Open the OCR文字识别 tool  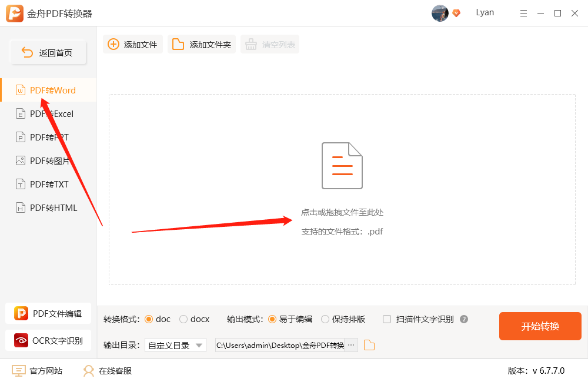click(x=48, y=340)
